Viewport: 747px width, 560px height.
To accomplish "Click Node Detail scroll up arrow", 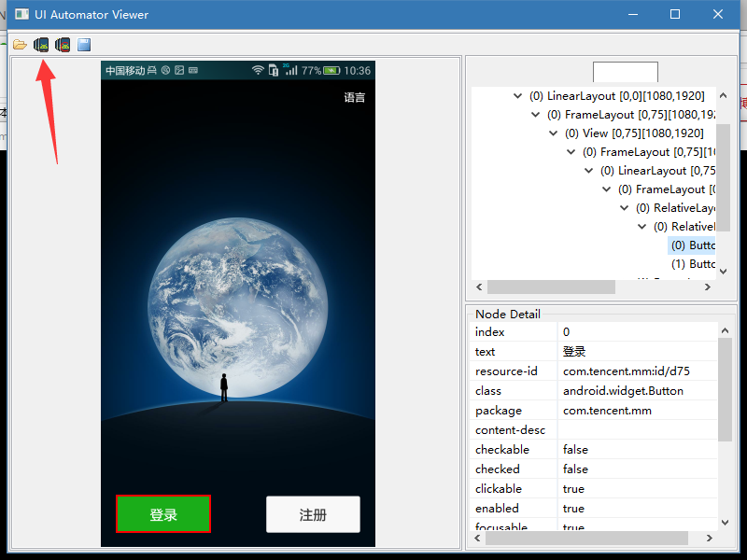I will pos(726,330).
